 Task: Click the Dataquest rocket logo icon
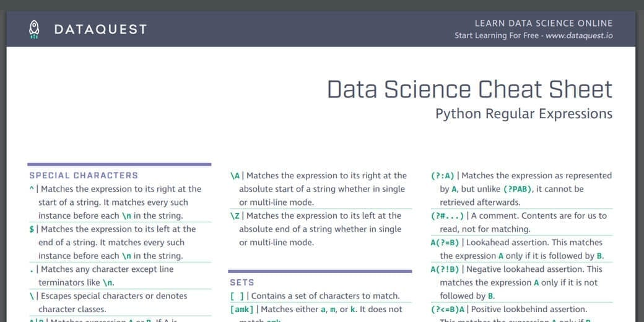[34, 28]
